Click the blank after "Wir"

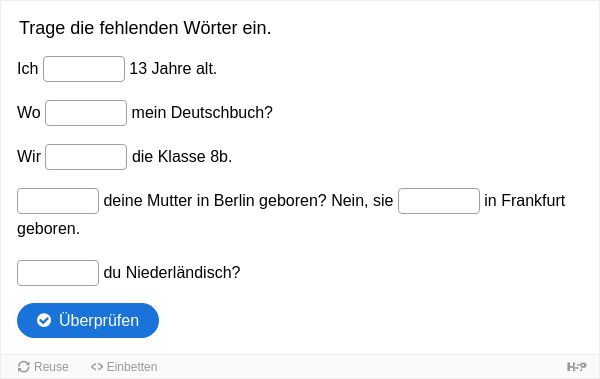(x=86, y=157)
